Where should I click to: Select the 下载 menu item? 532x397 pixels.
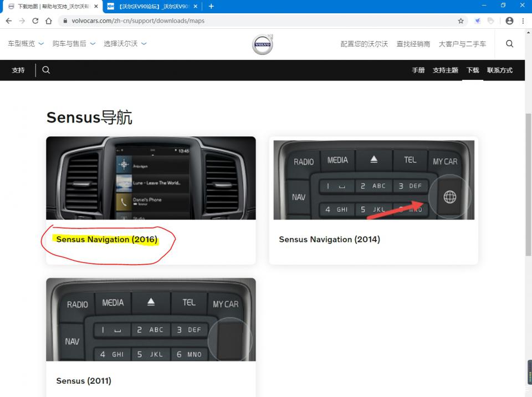[x=473, y=70]
